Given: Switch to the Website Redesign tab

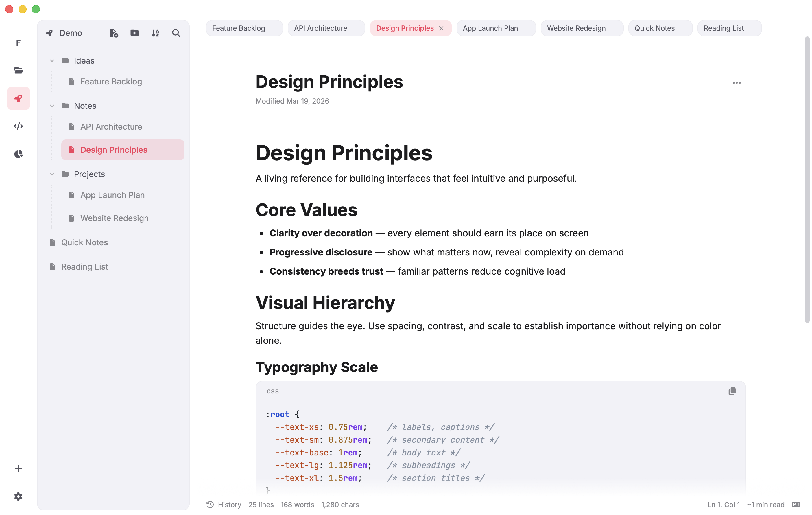Looking at the screenshot, I should pyautogui.click(x=582, y=28).
